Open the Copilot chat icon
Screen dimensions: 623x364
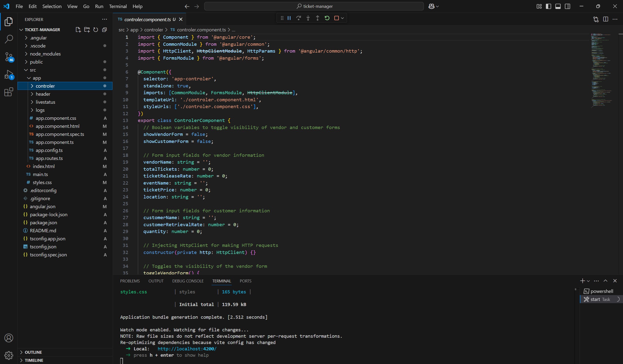point(431,6)
